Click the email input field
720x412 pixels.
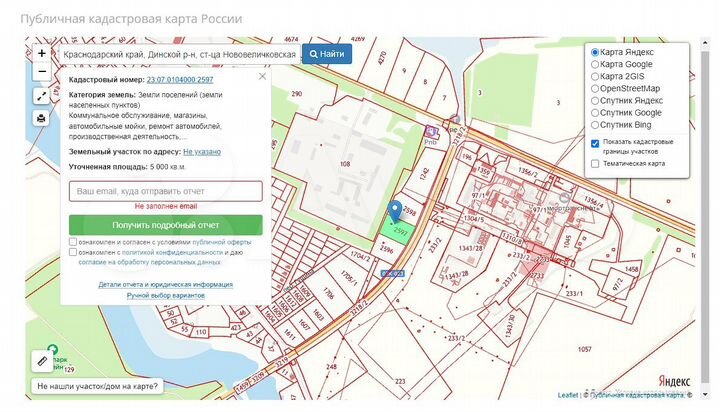[166, 190]
